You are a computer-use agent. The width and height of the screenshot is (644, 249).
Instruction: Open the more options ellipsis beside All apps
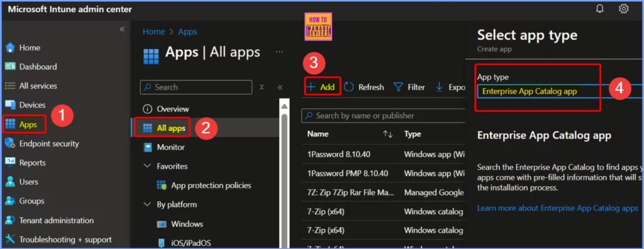pos(279,52)
